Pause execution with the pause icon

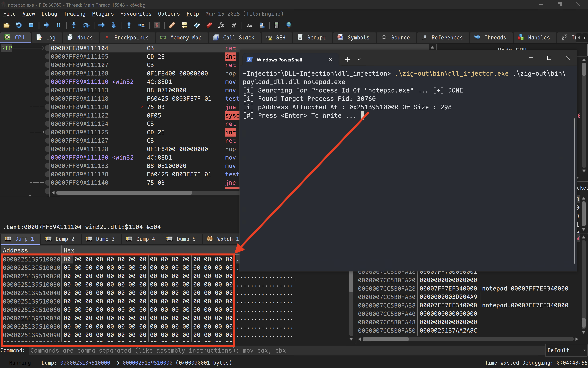59,25
